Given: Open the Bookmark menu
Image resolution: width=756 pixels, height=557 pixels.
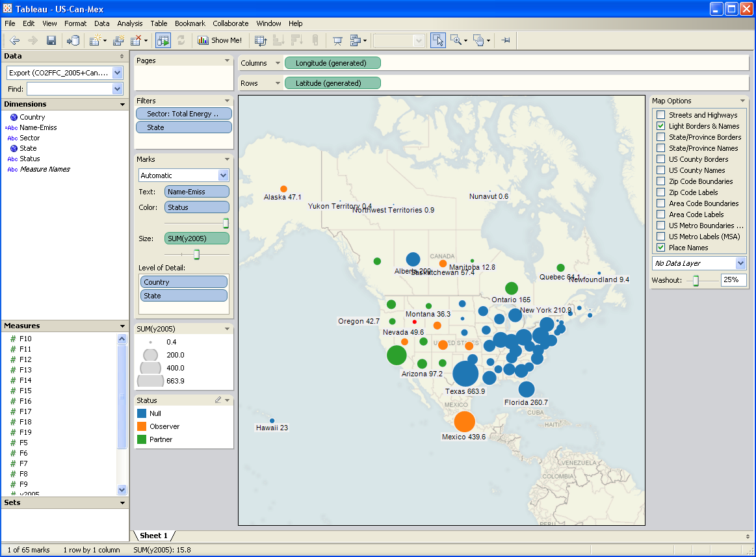Looking at the screenshot, I should coord(190,23).
